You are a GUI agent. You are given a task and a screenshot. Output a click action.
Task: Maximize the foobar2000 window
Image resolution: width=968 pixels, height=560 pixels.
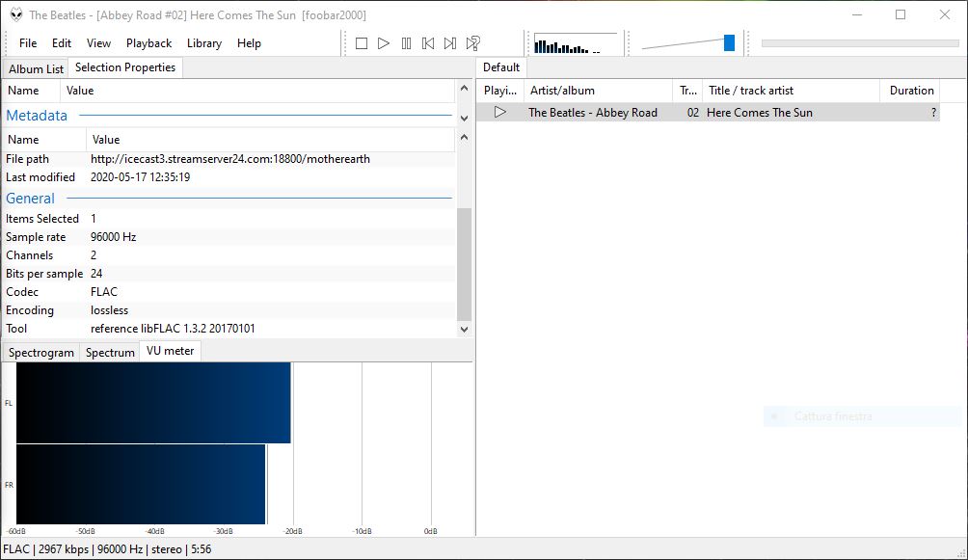pyautogui.click(x=901, y=14)
